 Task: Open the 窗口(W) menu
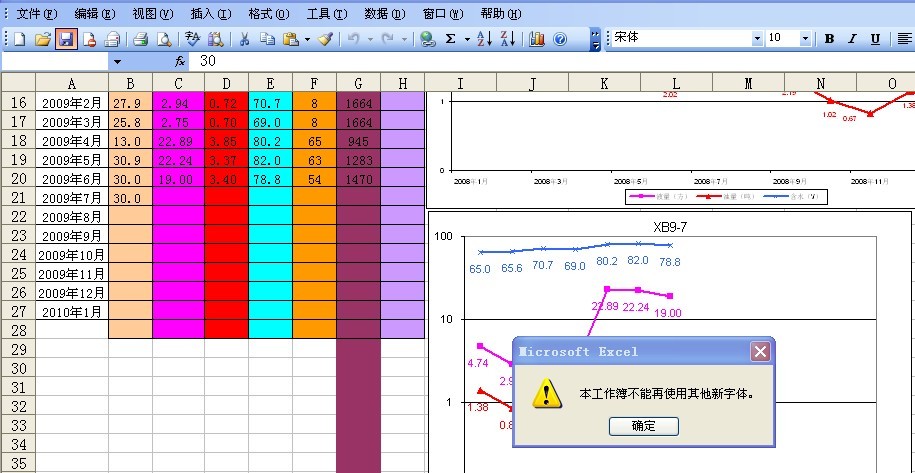(x=443, y=13)
